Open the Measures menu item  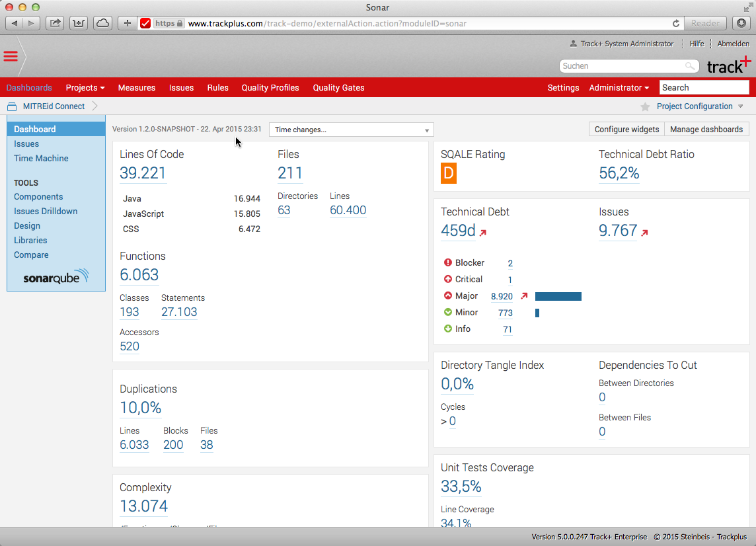click(136, 87)
